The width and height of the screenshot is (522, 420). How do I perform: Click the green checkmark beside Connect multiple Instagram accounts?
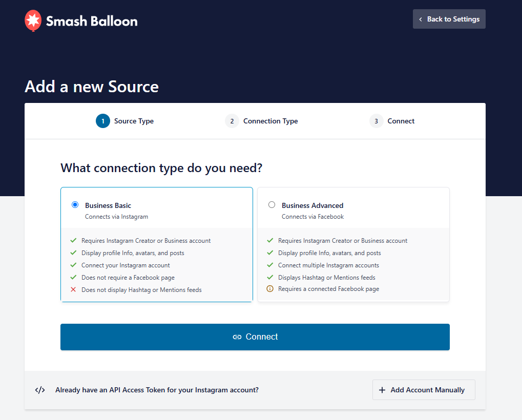click(270, 265)
